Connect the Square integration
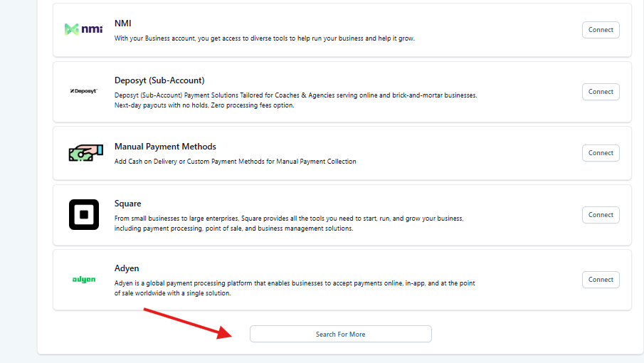 pyautogui.click(x=601, y=215)
